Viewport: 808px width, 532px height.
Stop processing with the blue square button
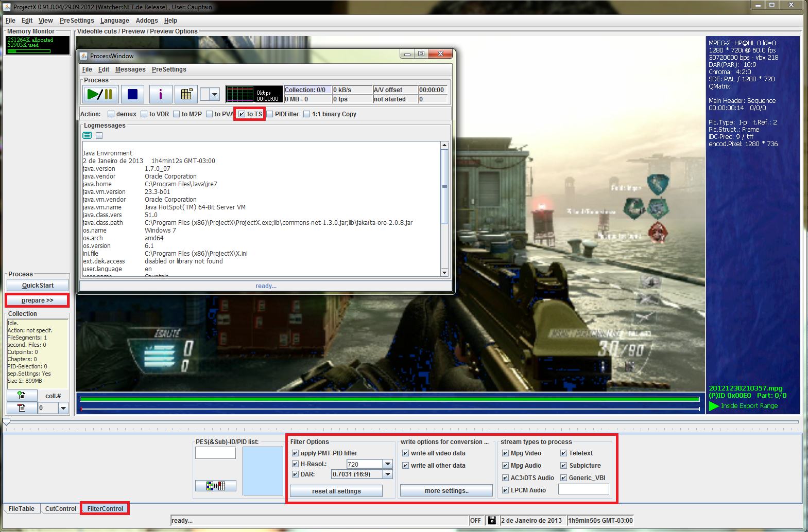point(132,94)
